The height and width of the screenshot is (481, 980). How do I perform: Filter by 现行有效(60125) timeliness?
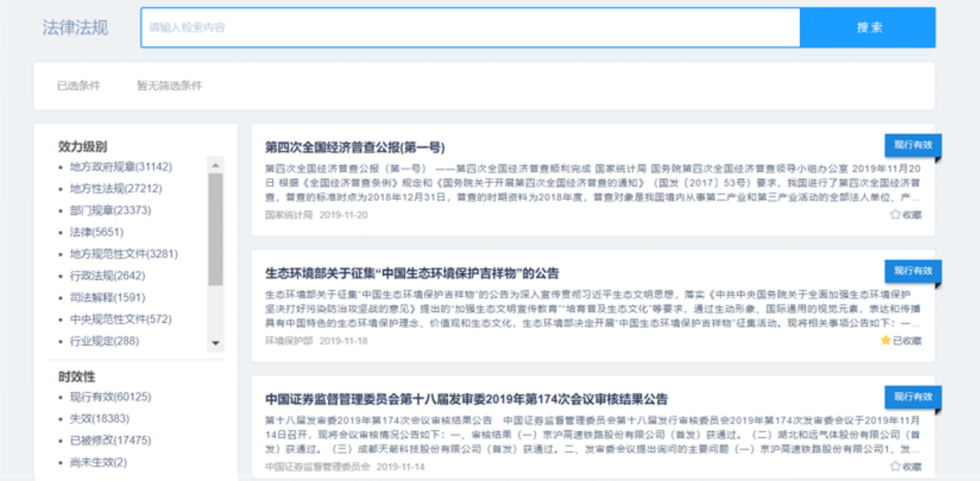point(111,397)
